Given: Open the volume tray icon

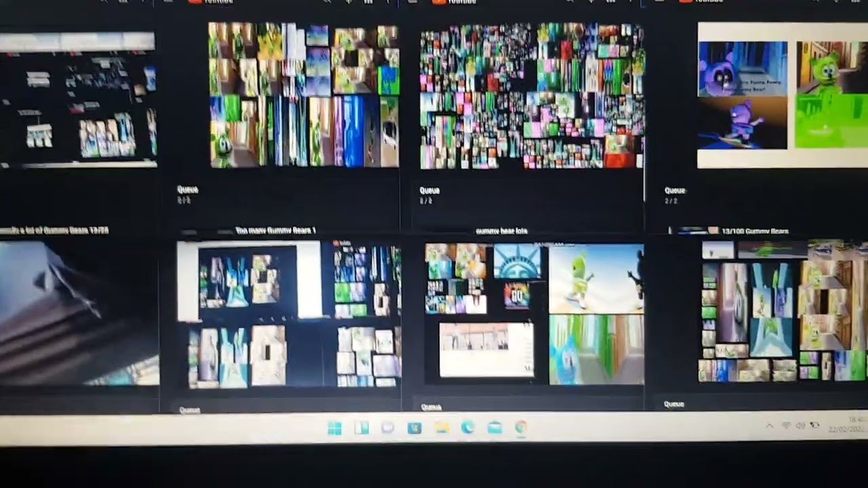Looking at the screenshot, I should 801,426.
